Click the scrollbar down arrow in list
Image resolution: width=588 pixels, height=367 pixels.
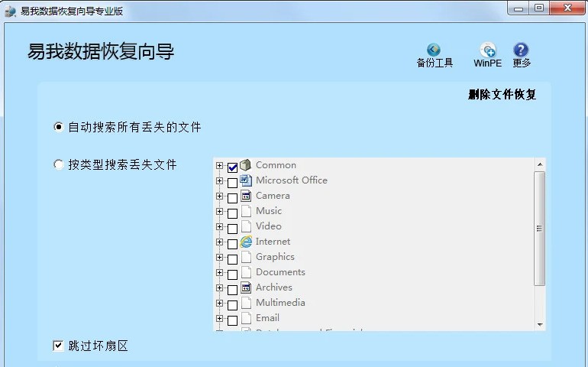540,324
